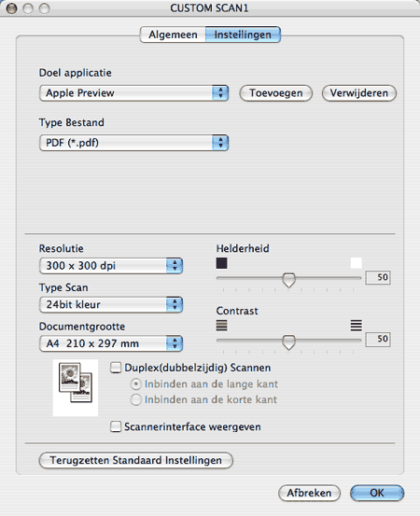Enable Duplex(dubbelzijdig) Scannen checkbox

116,368
